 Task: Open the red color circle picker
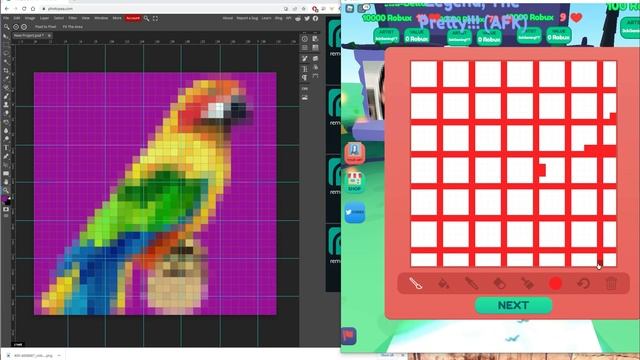coord(555,283)
